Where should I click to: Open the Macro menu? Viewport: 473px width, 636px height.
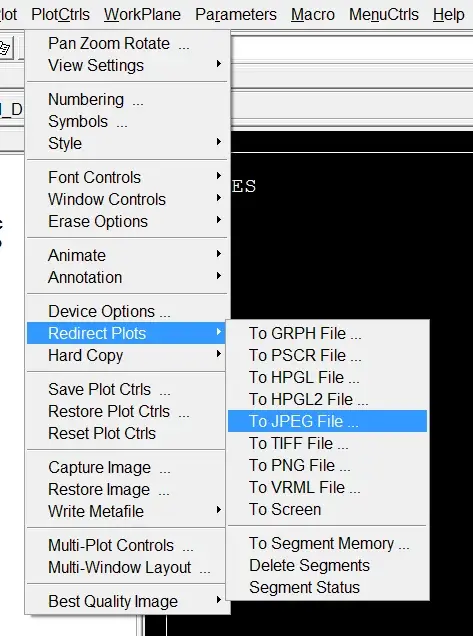tap(313, 15)
